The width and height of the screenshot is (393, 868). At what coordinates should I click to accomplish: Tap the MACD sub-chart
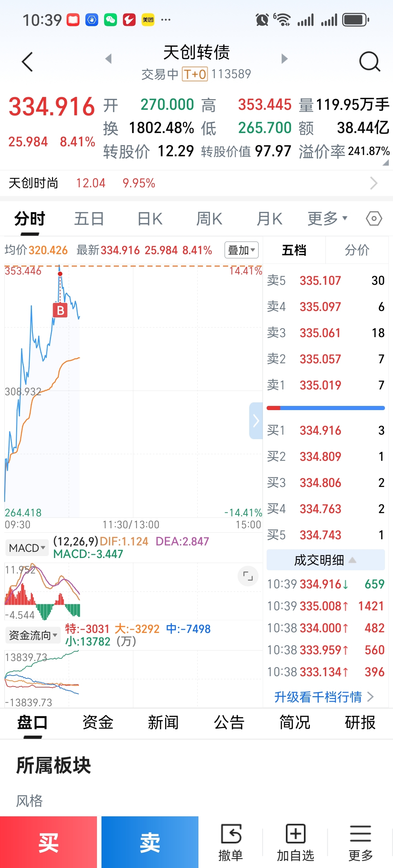133,591
